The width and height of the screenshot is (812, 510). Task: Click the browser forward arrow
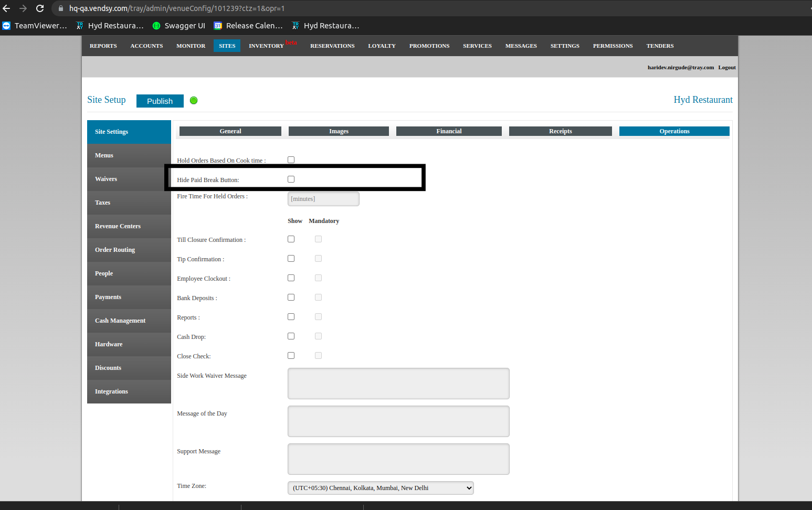point(23,8)
